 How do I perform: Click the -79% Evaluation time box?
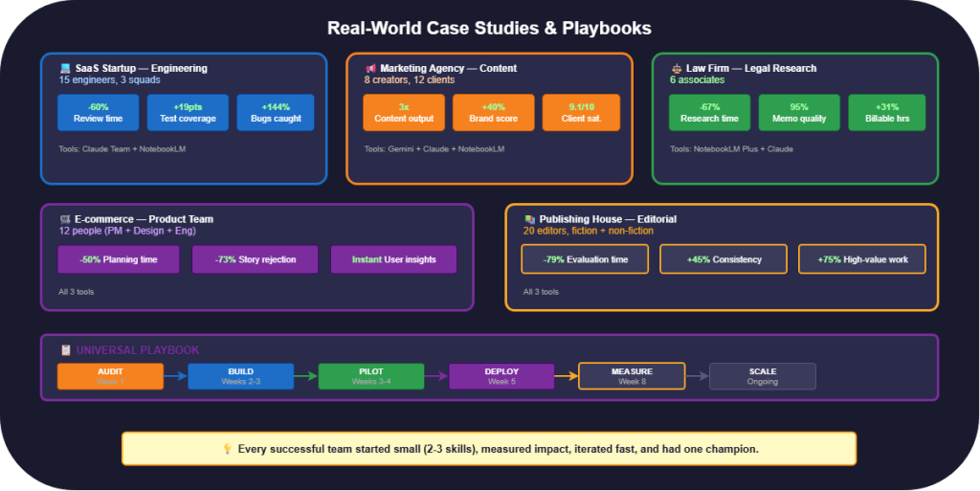[x=585, y=259]
